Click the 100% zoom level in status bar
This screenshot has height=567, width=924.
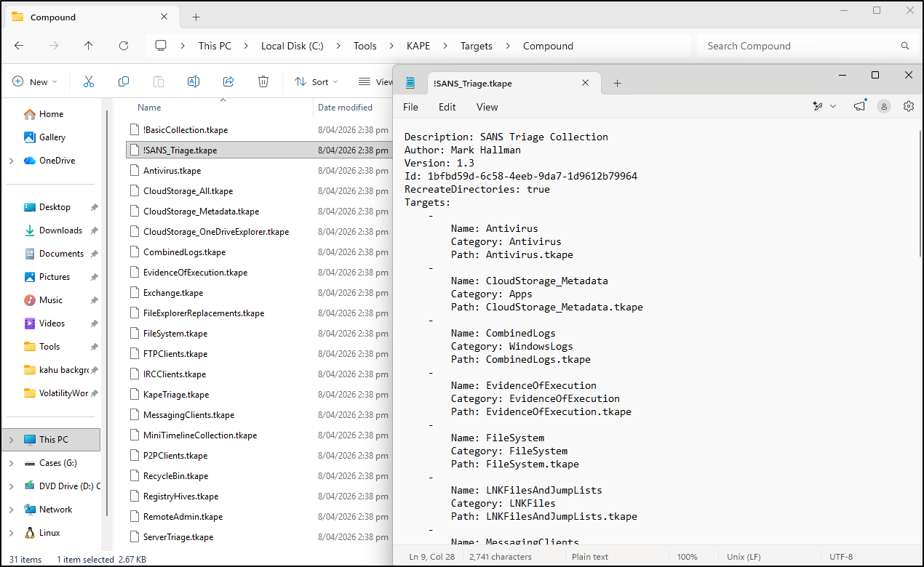(x=688, y=557)
